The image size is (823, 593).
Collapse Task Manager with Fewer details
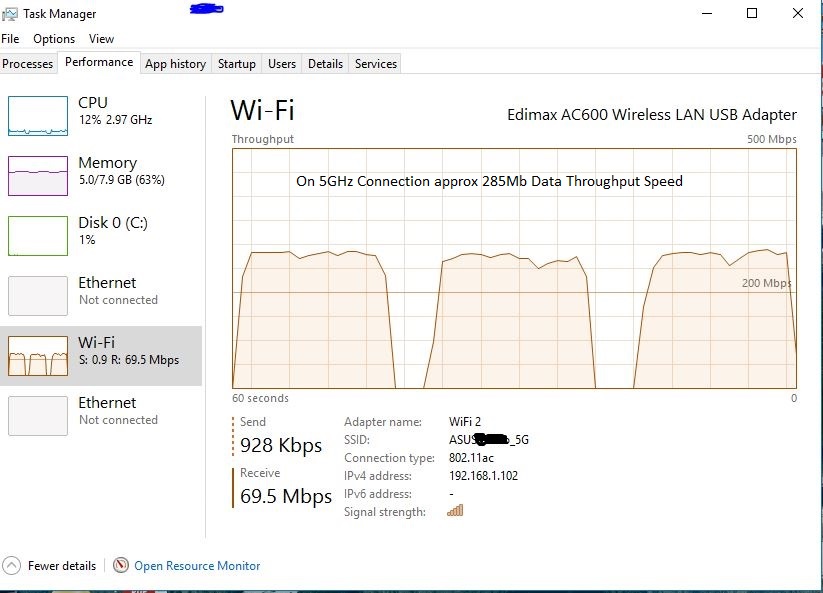[50, 565]
